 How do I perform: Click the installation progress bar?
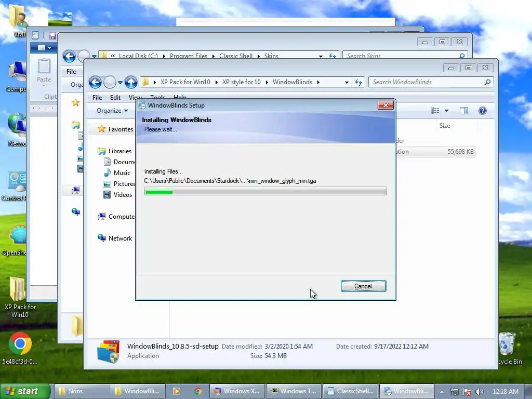click(265, 192)
